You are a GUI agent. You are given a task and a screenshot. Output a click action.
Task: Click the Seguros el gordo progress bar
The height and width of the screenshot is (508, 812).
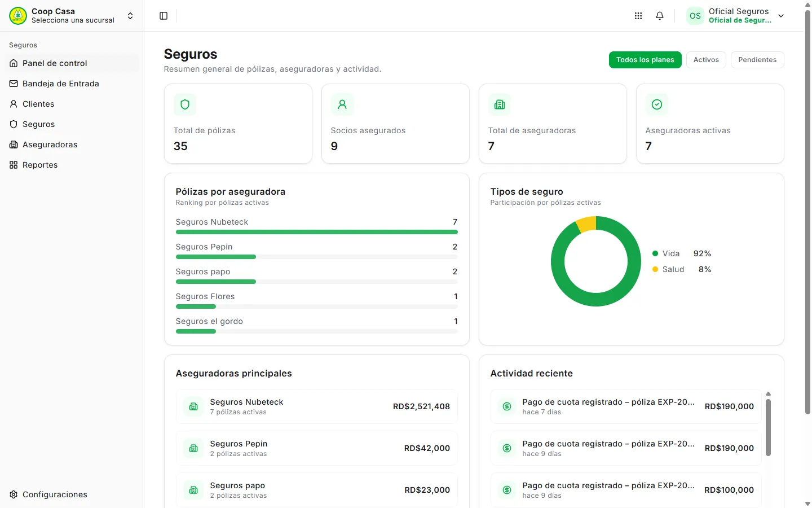point(317,331)
